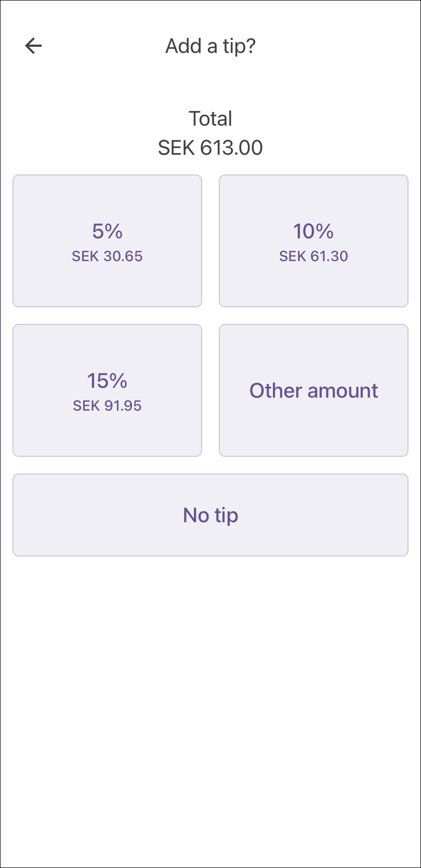Click the 10% percentage text
The height and width of the screenshot is (868, 421).
point(313,231)
